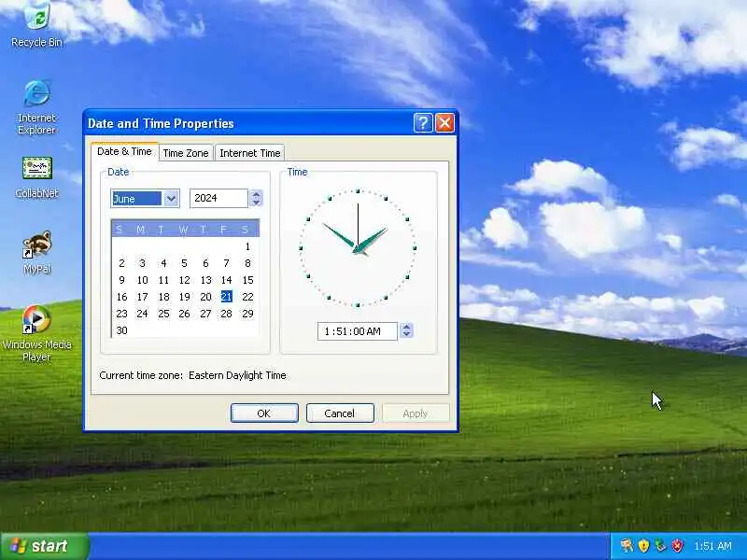Select day 2 in the calendar
747x560 pixels.
[x=121, y=263]
